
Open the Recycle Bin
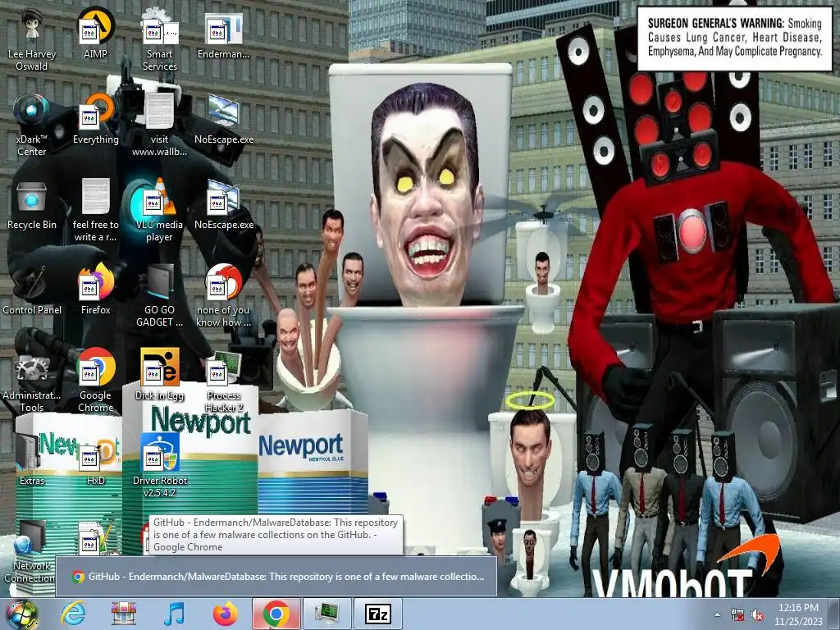pyautogui.click(x=32, y=204)
